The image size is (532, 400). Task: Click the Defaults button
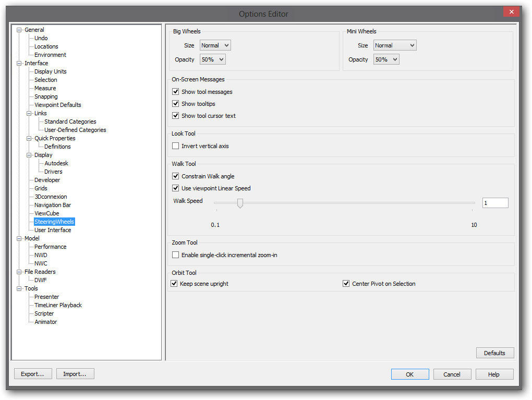(x=494, y=353)
